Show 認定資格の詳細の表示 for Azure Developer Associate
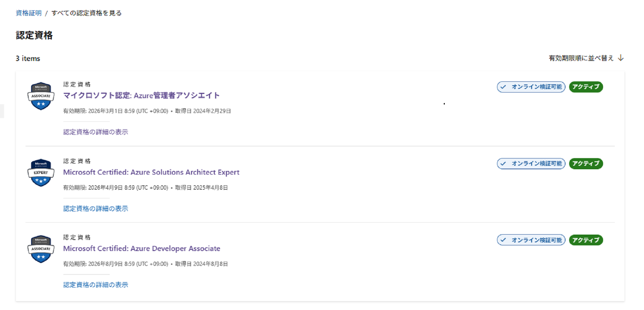This screenshot has width=644, height=310. [x=96, y=285]
